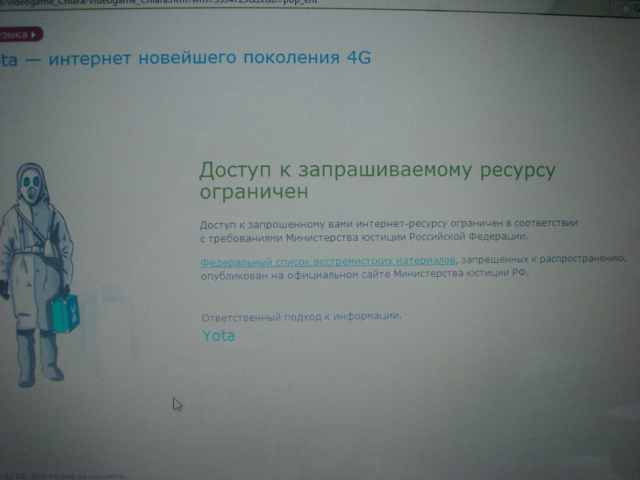The width and height of the screenshot is (640, 480).
Task: Click the line 'с требованиями Министерства юстиции'
Action: (x=364, y=237)
